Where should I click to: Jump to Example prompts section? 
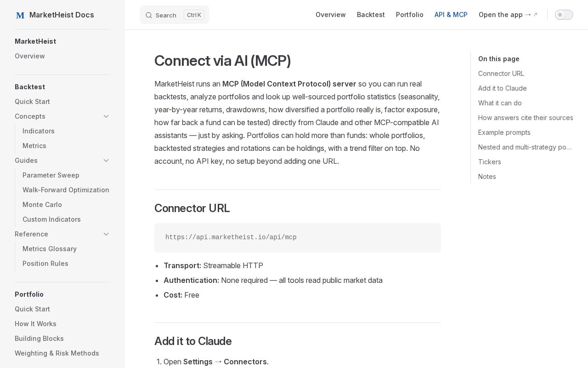504,132
